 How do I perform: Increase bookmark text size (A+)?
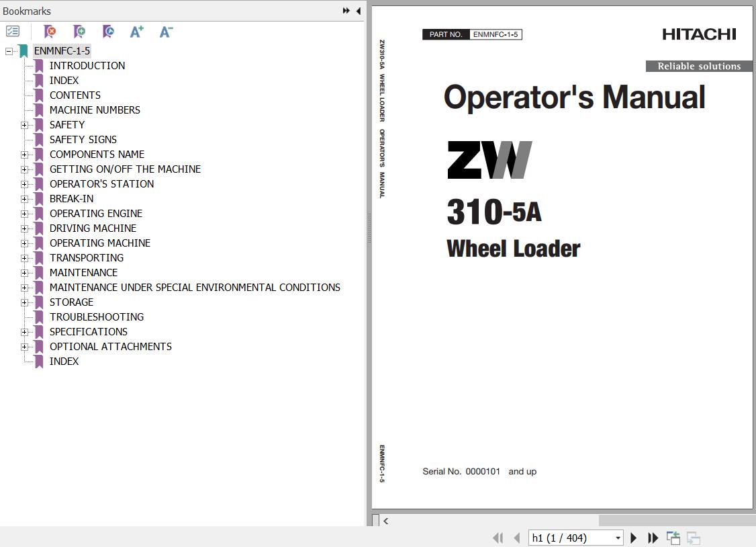[x=137, y=32]
